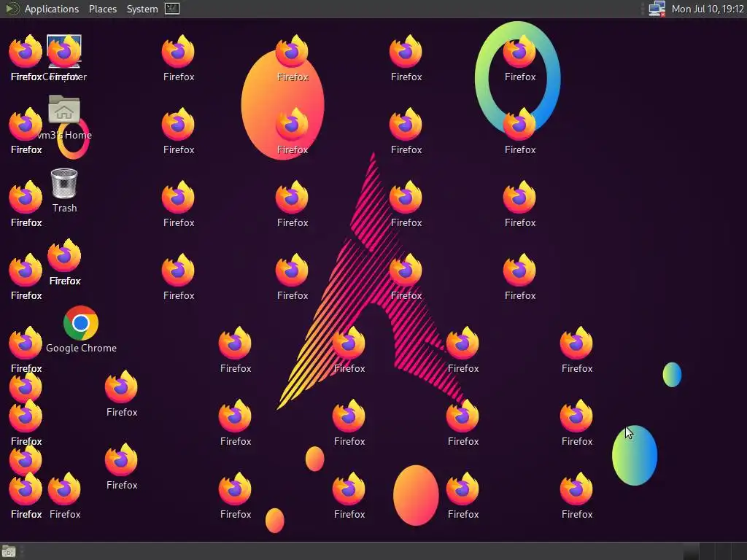Click the network status tray icon
This screenshot has width=747, height=560.
pos(657,9)
